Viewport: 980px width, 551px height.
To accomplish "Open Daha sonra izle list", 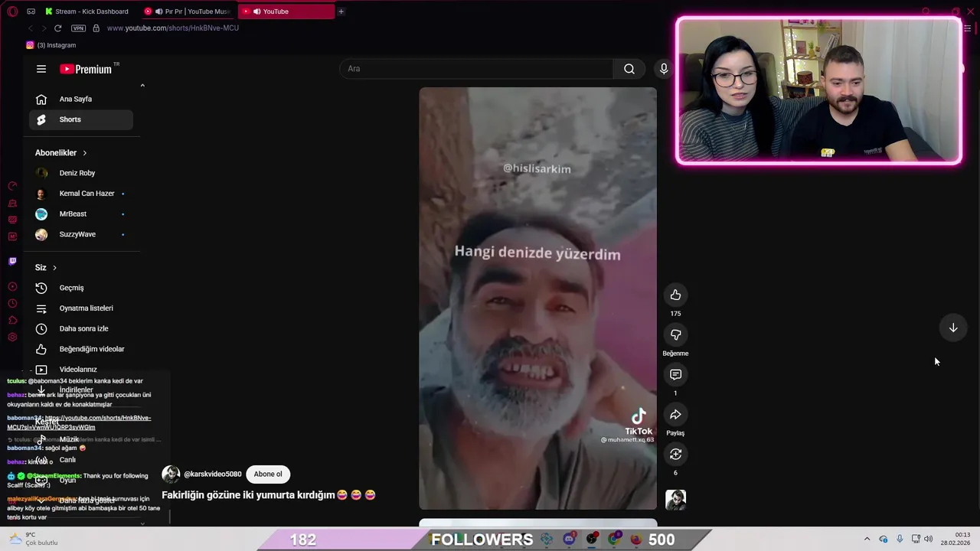I will click(81, 328).
